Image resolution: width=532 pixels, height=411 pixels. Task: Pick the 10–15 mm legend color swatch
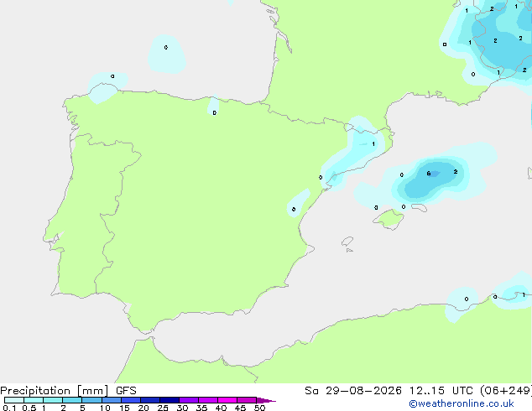pos(112,400)
